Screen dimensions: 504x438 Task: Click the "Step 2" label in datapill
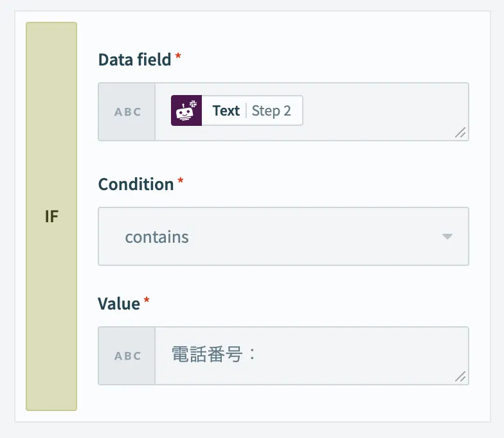click(271, 110)
